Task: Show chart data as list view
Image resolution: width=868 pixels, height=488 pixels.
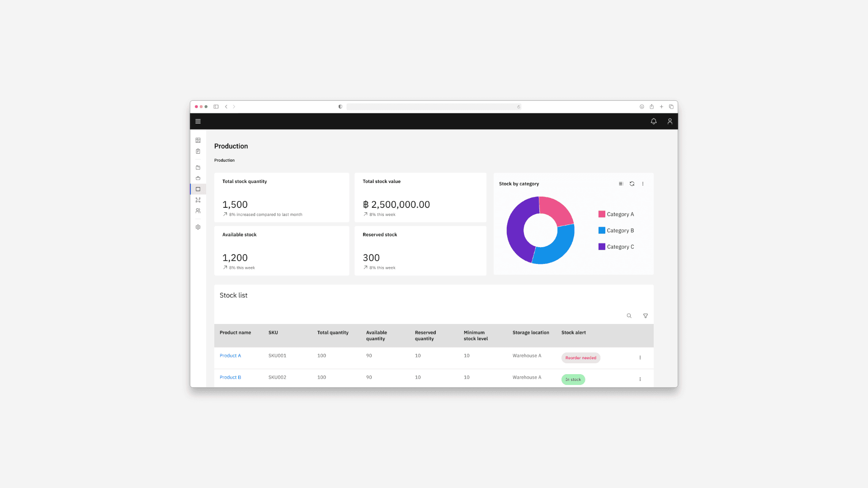Action: pos(621,184)
